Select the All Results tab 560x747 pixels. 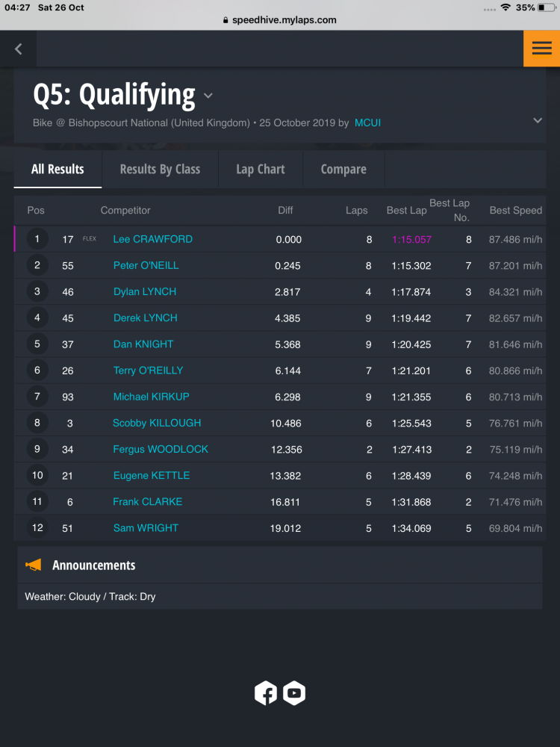[x=57, y=169]
